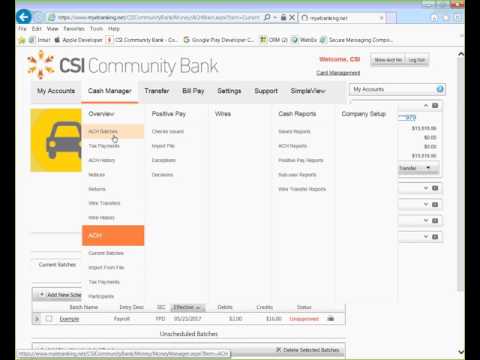Tick the Example batch checkbox
480x360 pixels.
click(49, 319)
